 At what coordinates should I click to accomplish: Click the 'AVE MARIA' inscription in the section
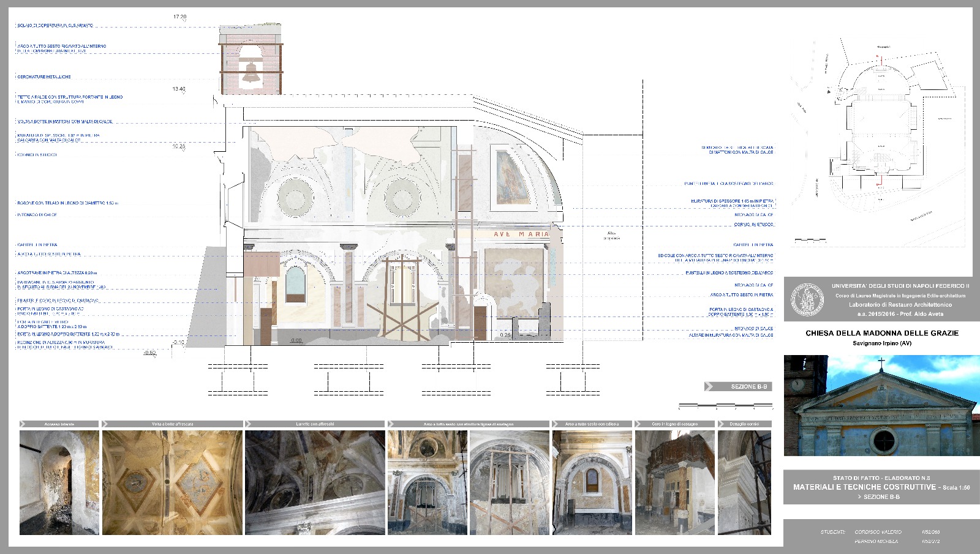(x=521, y=234)
